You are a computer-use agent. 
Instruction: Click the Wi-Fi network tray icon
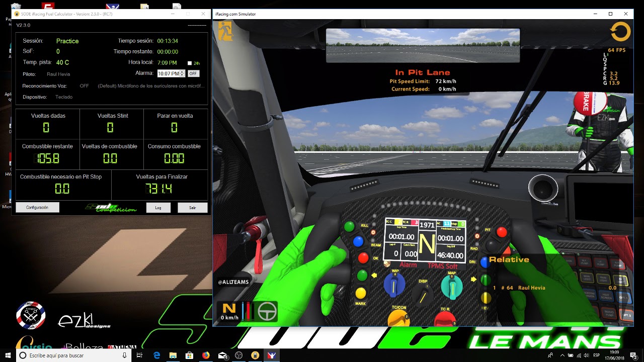click(579, 355)
